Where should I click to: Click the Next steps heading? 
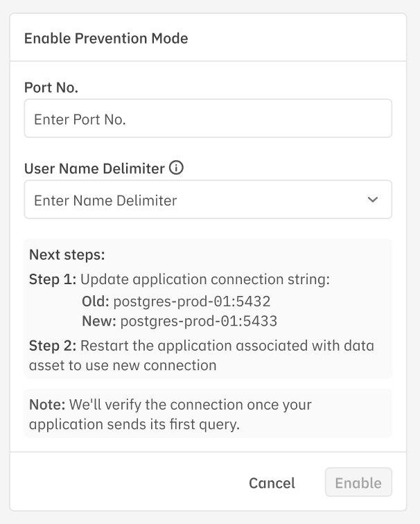(67, 254)
